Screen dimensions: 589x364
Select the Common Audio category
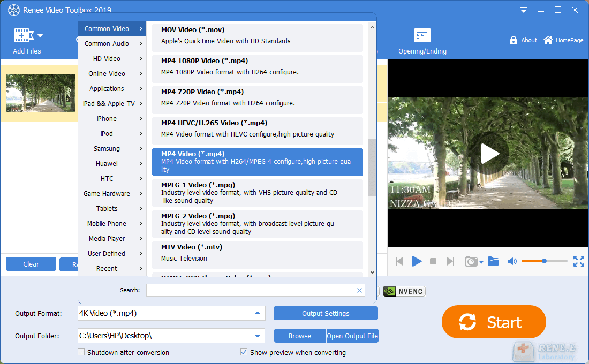(x=112, y=43)
